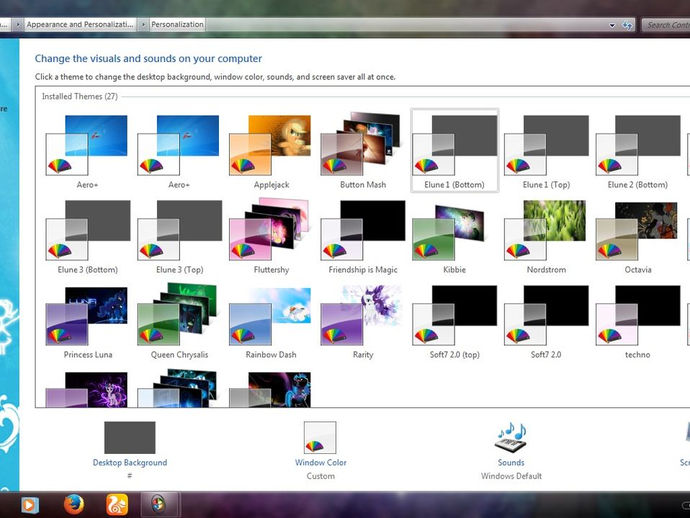The image size is (690, 518).
Task: Apply the Elune 1 (Top) theme
Action: [x=546, y=151]
